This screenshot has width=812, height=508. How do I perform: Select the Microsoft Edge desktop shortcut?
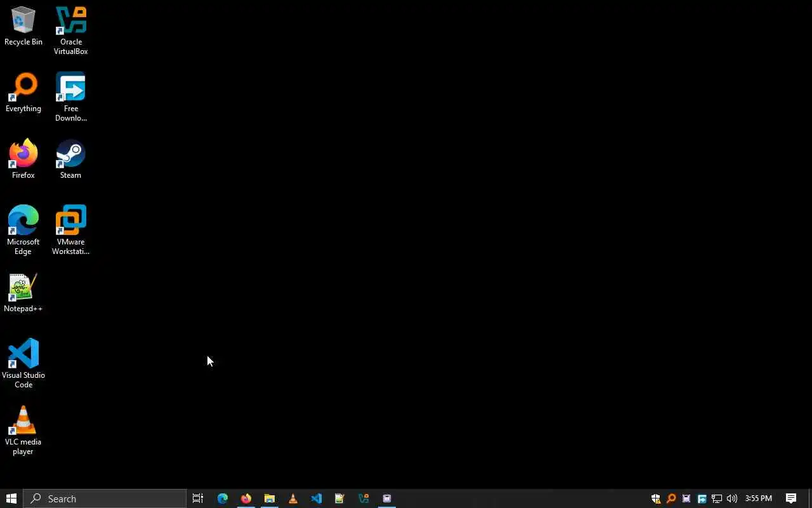pyautogui.click(x=23, y=231)
